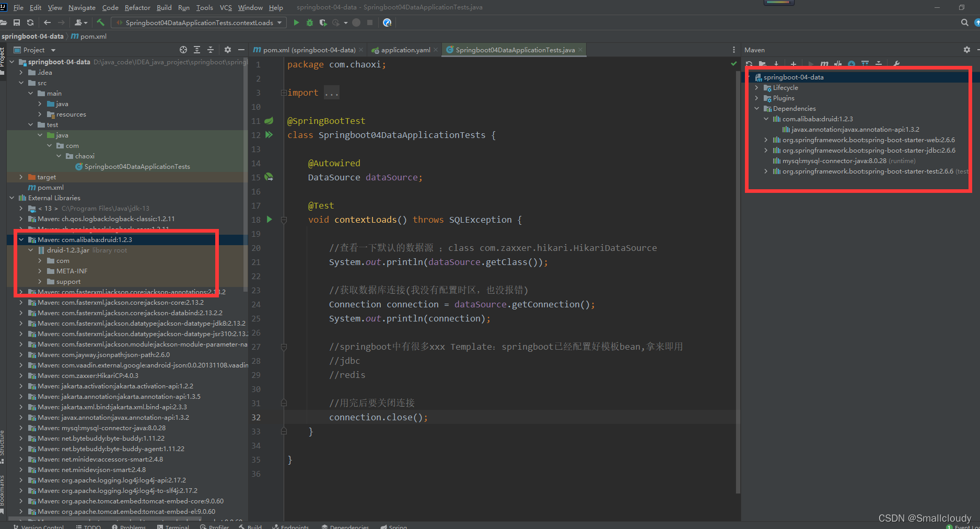
Task: Open Maven panel gear settings
Action: point(966,50)
